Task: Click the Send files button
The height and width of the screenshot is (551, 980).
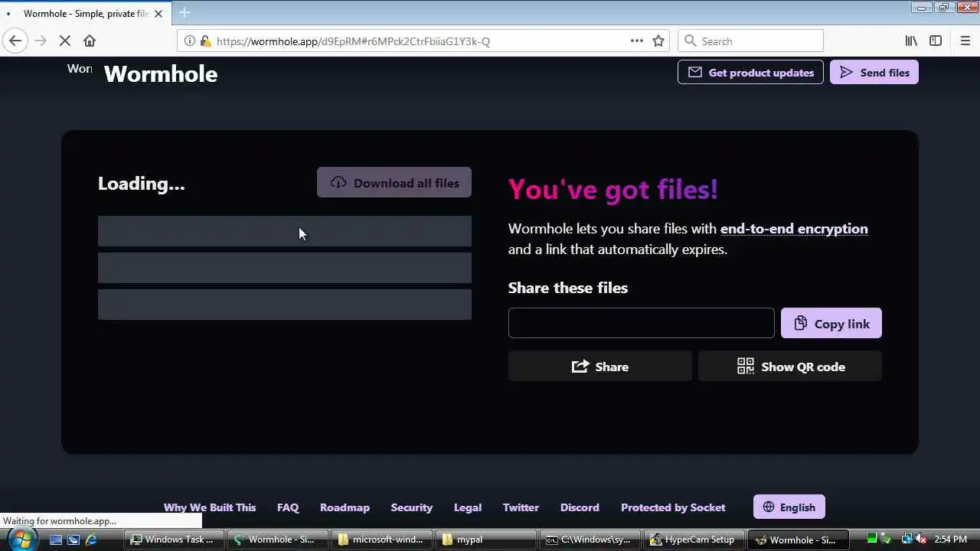Action: click(874, 72)
